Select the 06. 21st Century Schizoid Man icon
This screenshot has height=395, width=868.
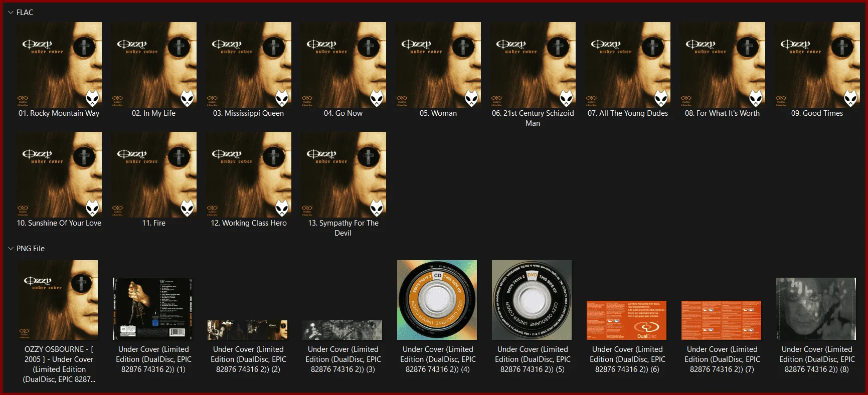point(533,65)
